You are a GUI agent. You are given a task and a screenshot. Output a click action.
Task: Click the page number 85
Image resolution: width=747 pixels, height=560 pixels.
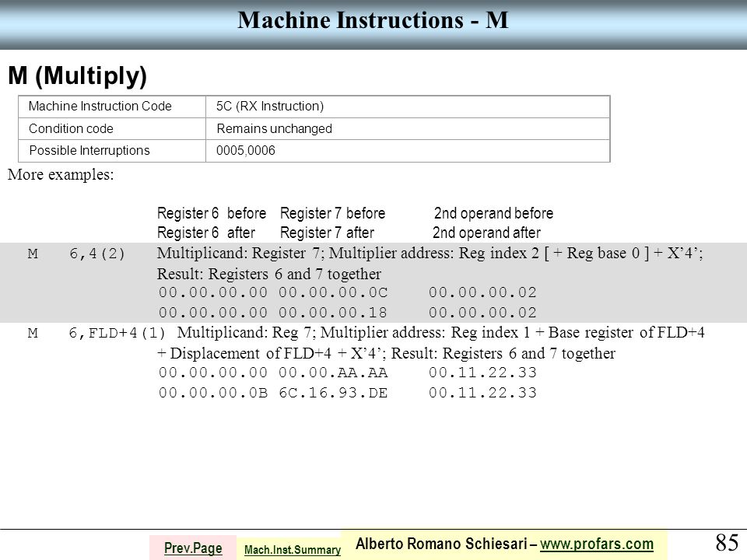[727, 542]
